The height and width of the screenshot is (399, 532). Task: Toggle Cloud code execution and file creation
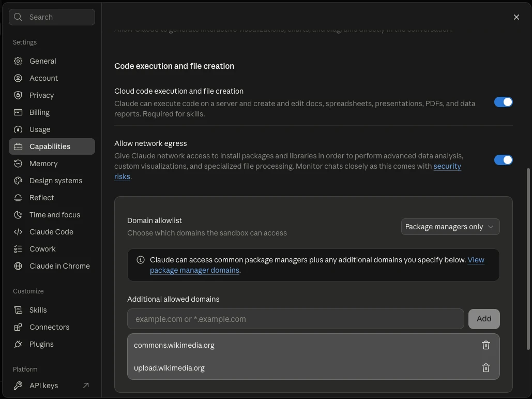(503, 102)
